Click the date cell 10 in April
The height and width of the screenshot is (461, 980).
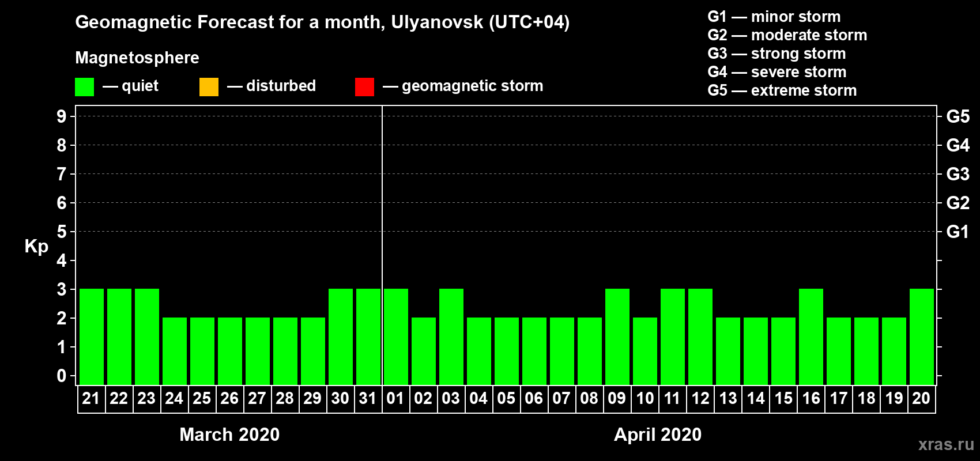[x=645, y=399]
